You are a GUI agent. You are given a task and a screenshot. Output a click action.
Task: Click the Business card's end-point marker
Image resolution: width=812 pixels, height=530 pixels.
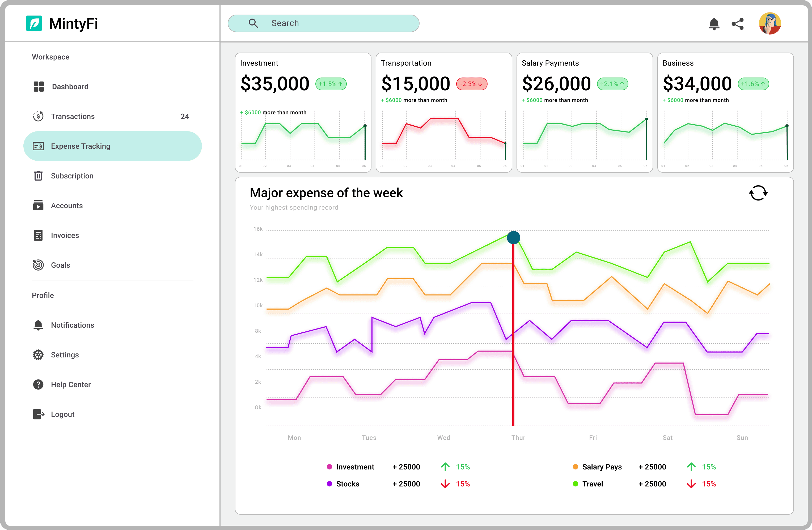pos(787,126)
